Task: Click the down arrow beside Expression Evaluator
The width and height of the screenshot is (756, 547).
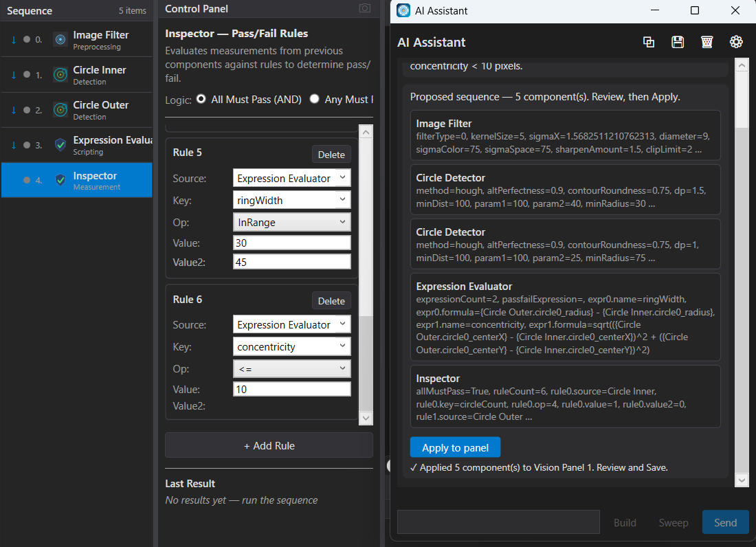Action: tap(14, 145)
